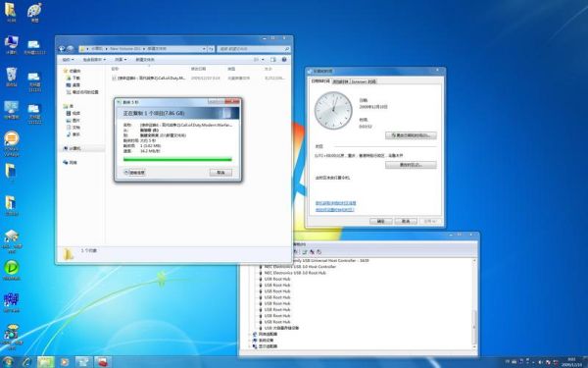Click the search magnifier in Explorer

287,49
